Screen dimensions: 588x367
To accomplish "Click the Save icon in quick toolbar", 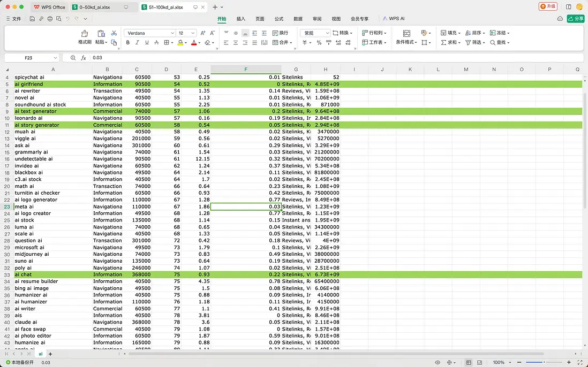I will click(32, 19).
